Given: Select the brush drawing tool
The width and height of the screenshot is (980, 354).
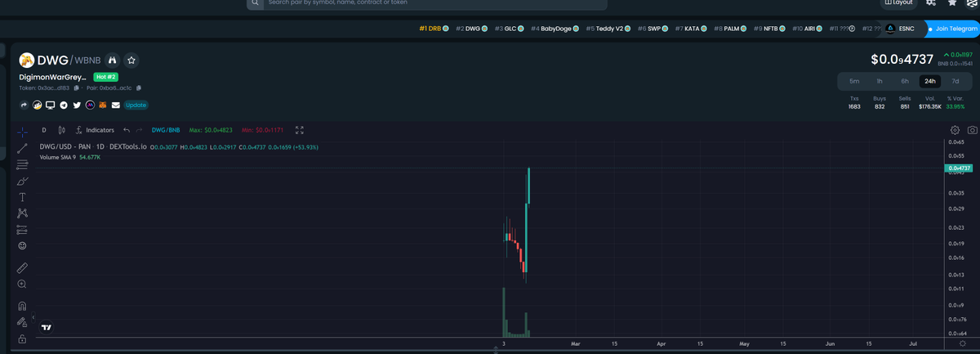Looking at the screenshot, I should click(22, 181).
